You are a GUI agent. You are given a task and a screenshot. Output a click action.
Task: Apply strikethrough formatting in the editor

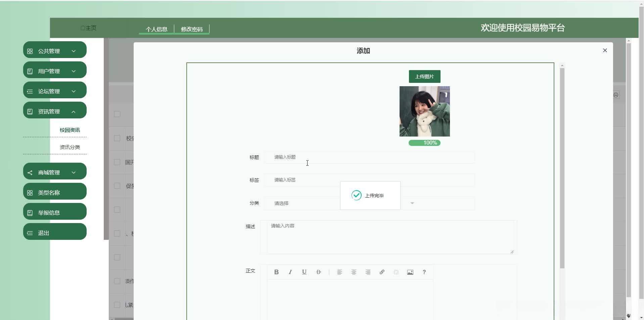[x=318, y=272]
